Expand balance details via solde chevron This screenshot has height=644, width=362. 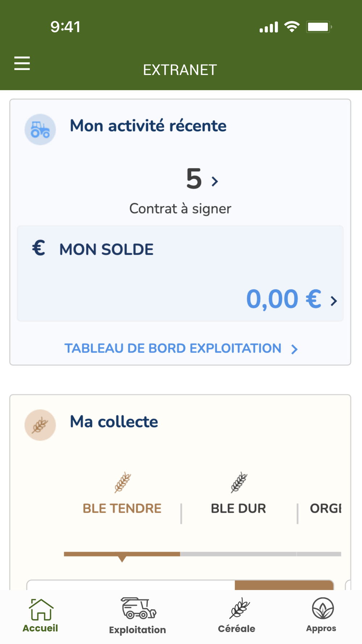(334, 301)
